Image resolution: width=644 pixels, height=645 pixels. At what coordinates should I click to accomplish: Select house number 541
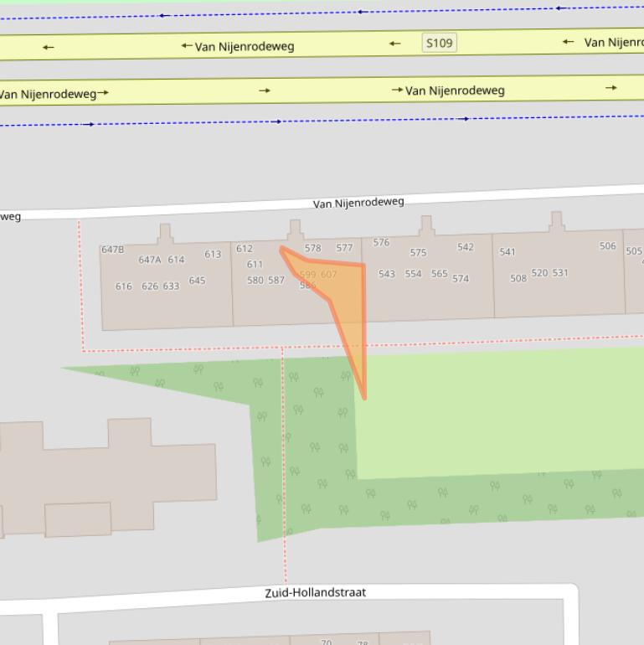coord(507,252)
